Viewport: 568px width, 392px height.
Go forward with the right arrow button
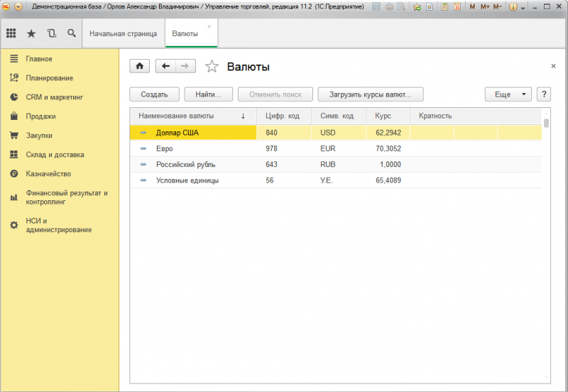tap(185, 66)
